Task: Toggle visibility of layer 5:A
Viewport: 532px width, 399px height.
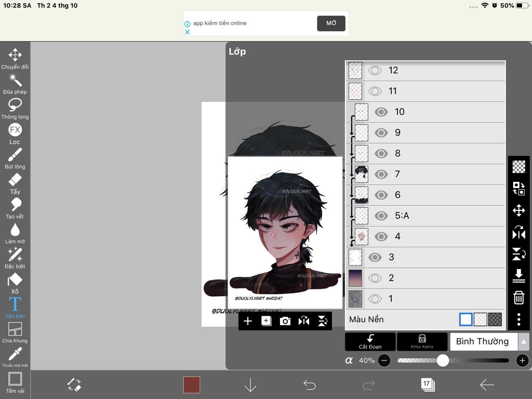Action: click(x=381, y=216)
